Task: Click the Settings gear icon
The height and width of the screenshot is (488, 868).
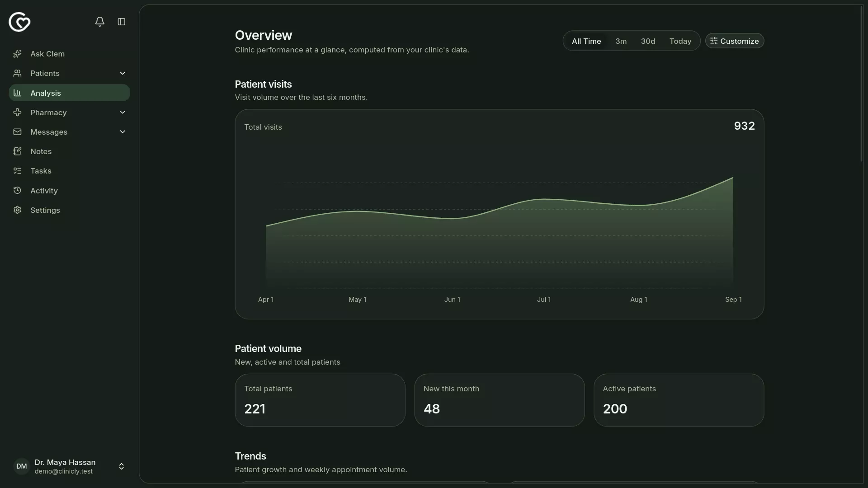Action: 17,210
